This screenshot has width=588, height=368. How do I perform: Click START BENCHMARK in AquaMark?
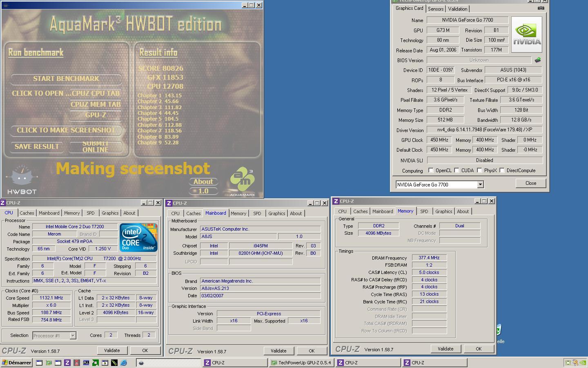tap(66, 79)
